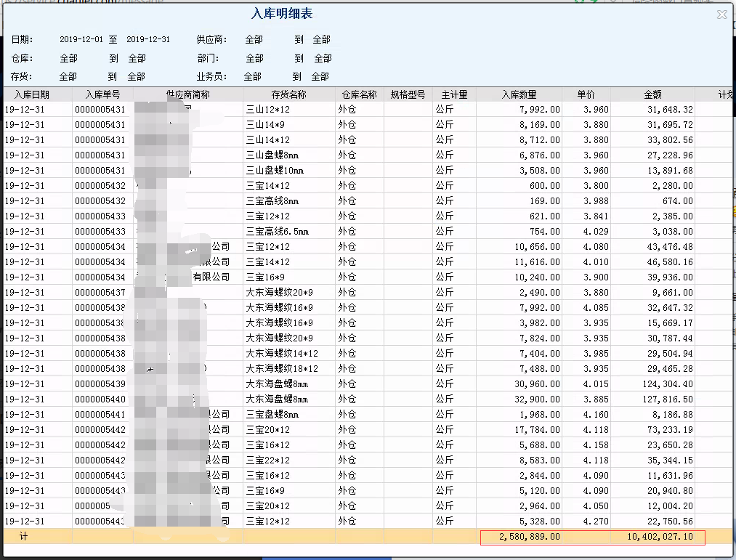Click the 仓库名称 column header
736x560 pixels.
coord(359,95)
